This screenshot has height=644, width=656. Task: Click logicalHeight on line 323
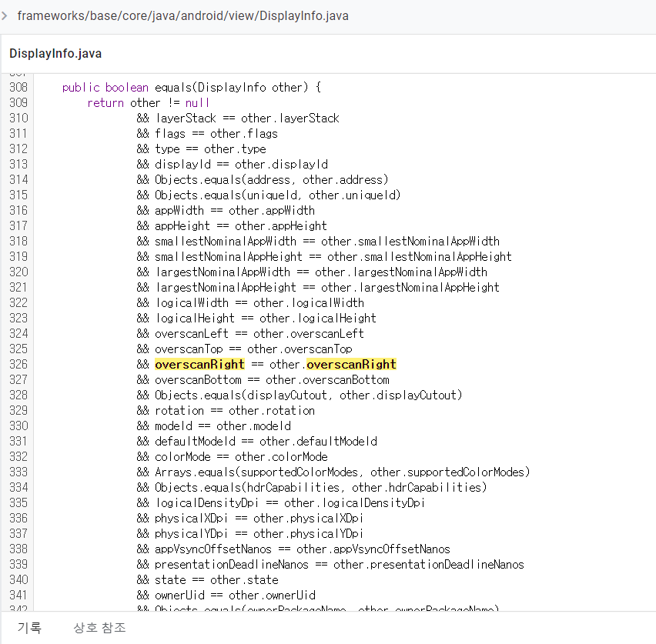pyautogui.click(x=195, y=319)
